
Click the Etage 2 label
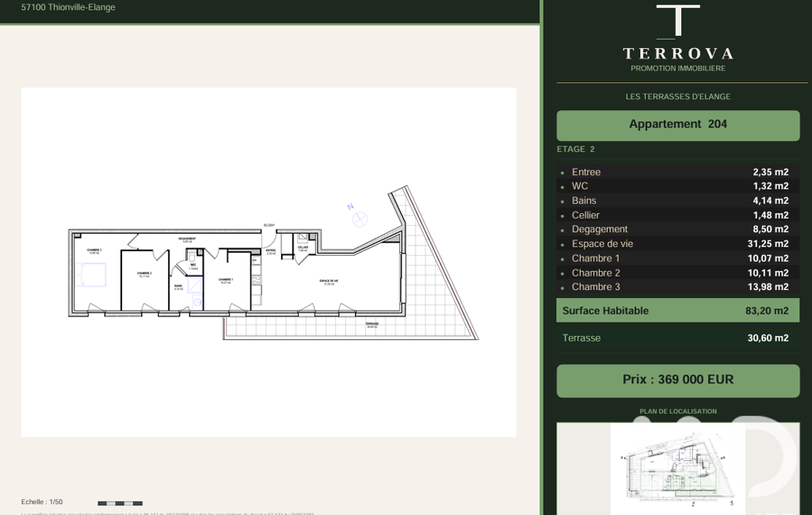tap(575, 149)
